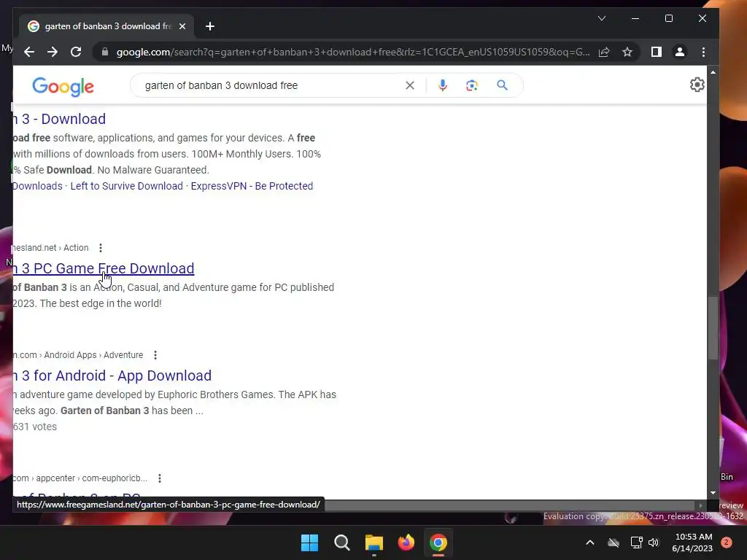
Task: Open Chrome tab search chevron
Action: [602, 18]
